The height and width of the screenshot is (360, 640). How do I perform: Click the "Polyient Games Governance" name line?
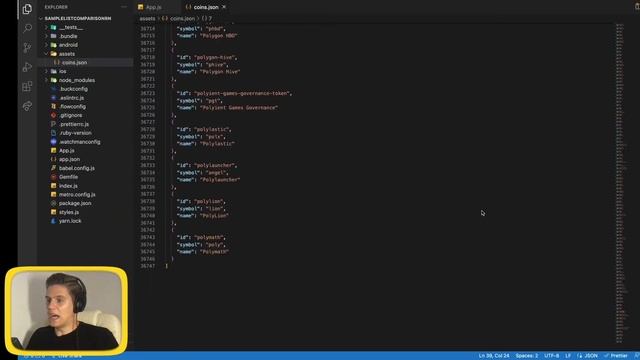click(x=227, y=108)
